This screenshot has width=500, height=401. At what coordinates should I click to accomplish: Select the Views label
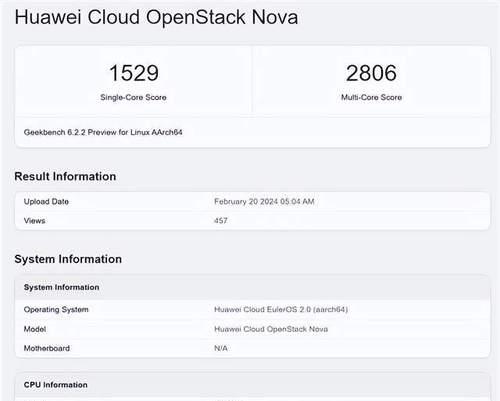(x=34, y=221)
